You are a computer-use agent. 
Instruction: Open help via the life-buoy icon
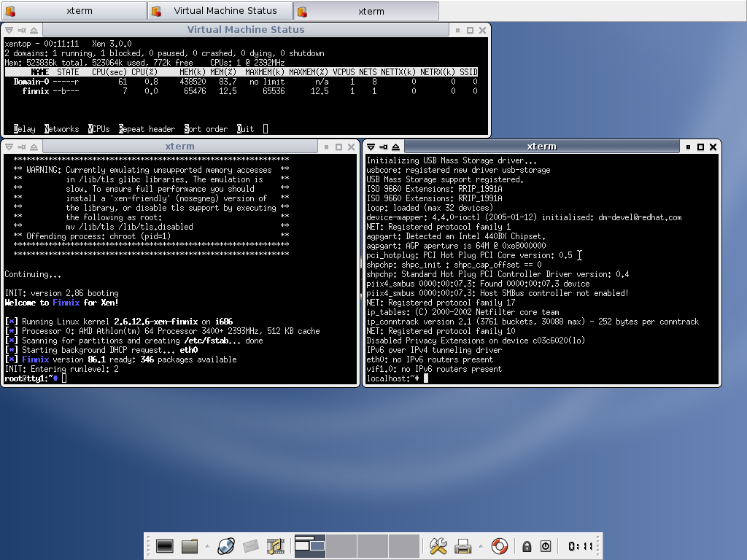[x=499, y=545]
